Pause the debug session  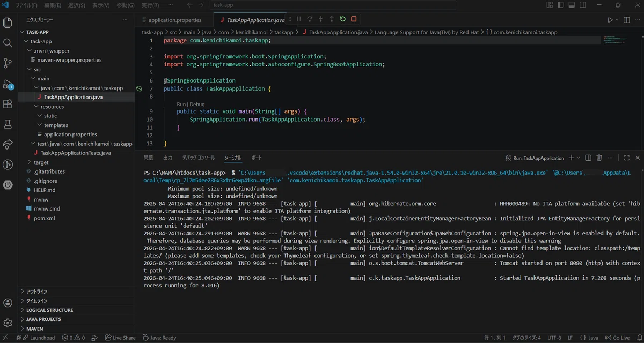[x=299, y=19]
